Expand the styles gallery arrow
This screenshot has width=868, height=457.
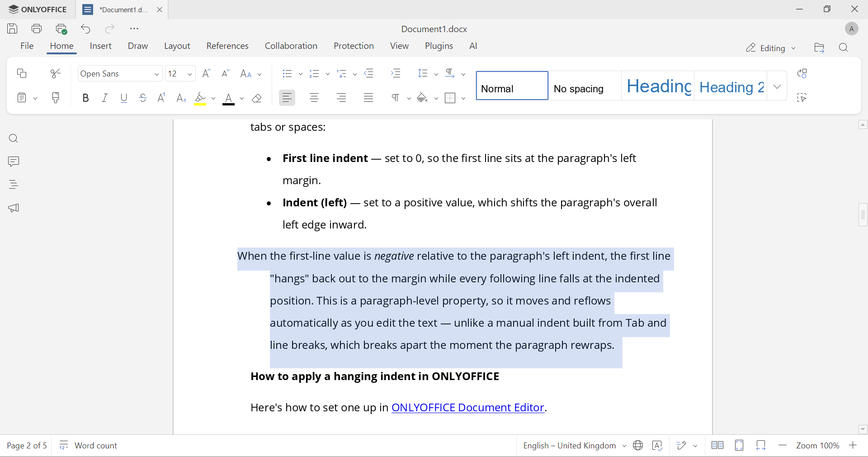(777, 86)
